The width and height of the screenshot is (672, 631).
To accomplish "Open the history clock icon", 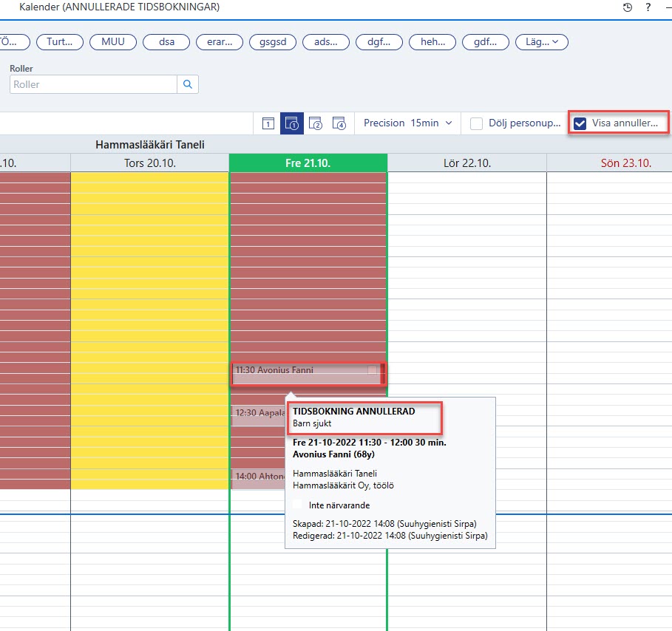I will click(x=628, y=7).
